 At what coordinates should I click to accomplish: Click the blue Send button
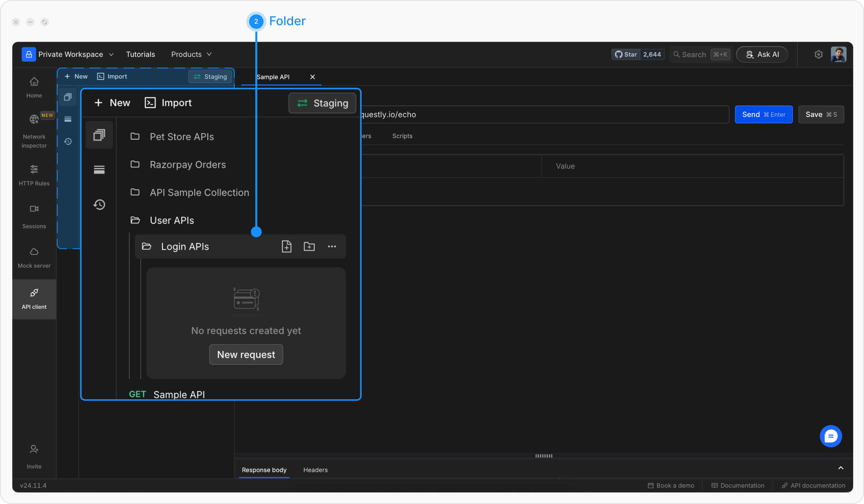(x=764, y=114)
